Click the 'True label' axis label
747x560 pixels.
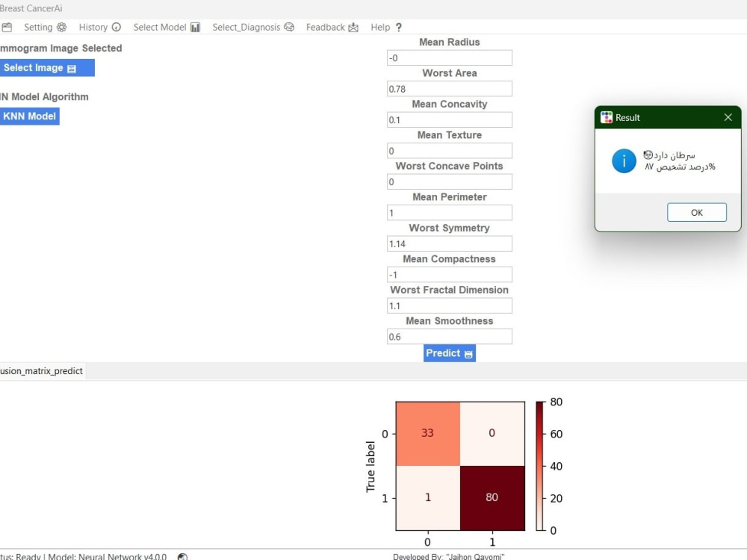point(371,466)
